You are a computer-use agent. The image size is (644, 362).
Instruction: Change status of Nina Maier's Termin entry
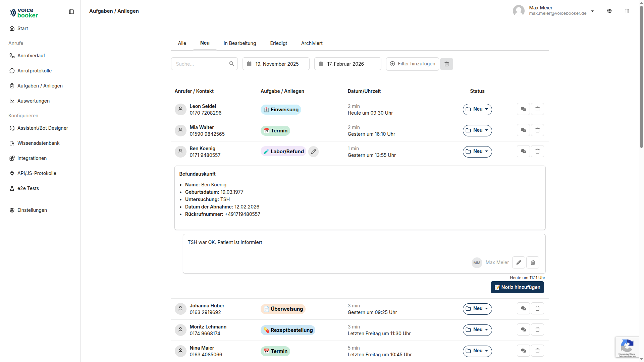coord(477,351)
